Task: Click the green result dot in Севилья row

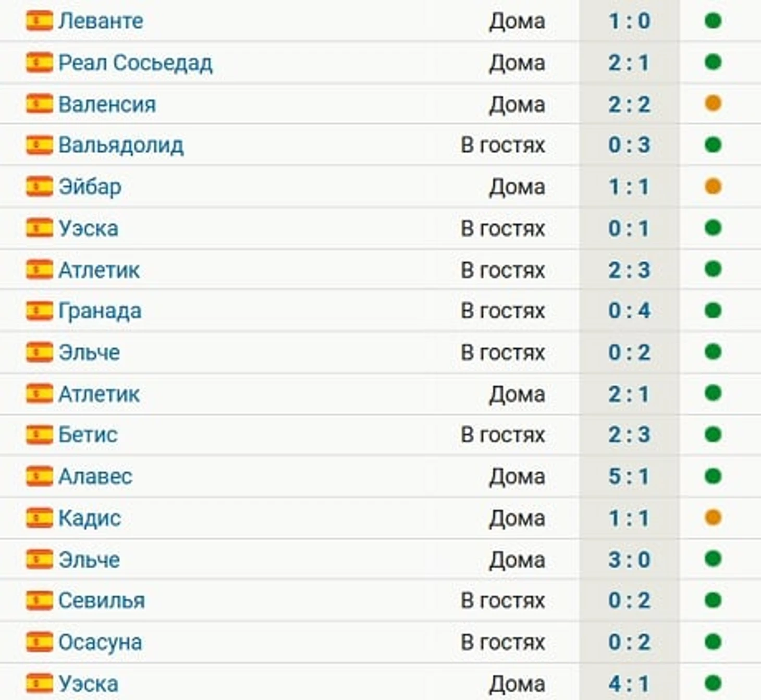Action: point(713,600)
